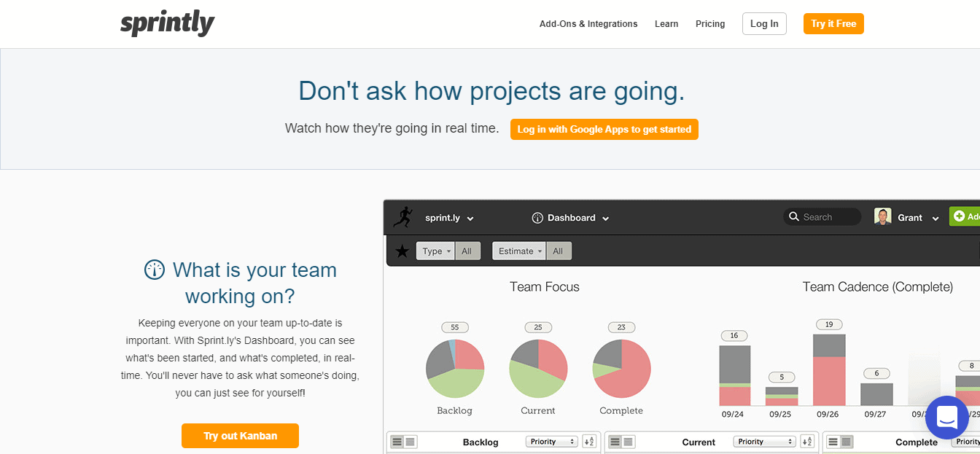Image resolution: width=980 pixels, height=454 pixels.
Task: Select the right row-view toggle in Current header
Action: (x=629, y=442)
